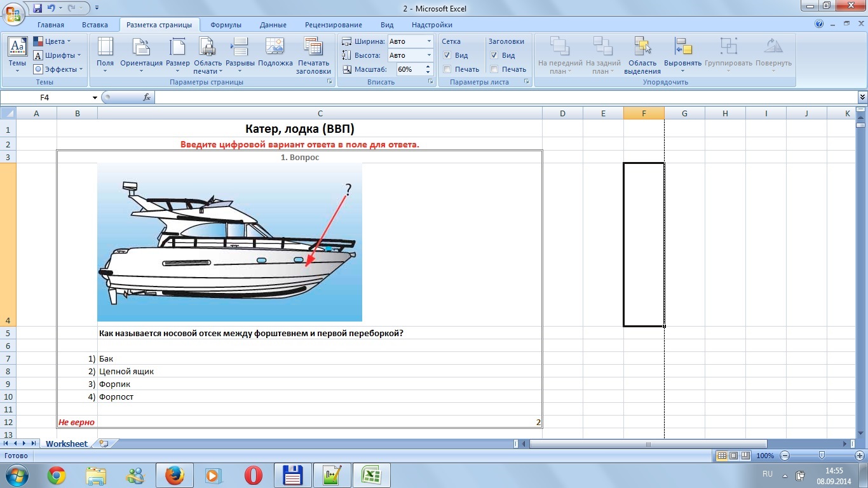Expand the Ширина width dropdown
The image size is (868, 488).
[x=429, y=41]
